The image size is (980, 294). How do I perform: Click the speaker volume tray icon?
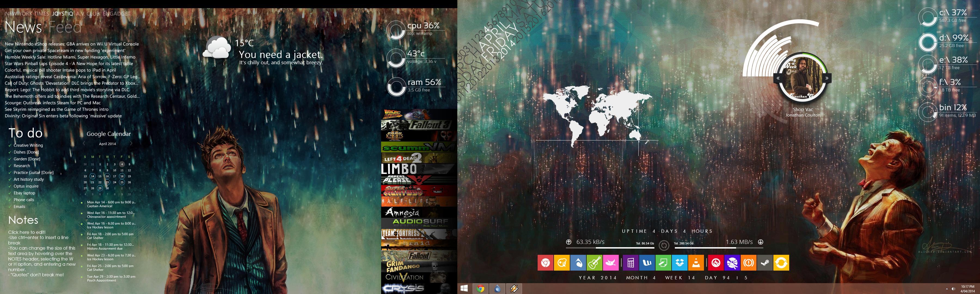tap(953, 289)
